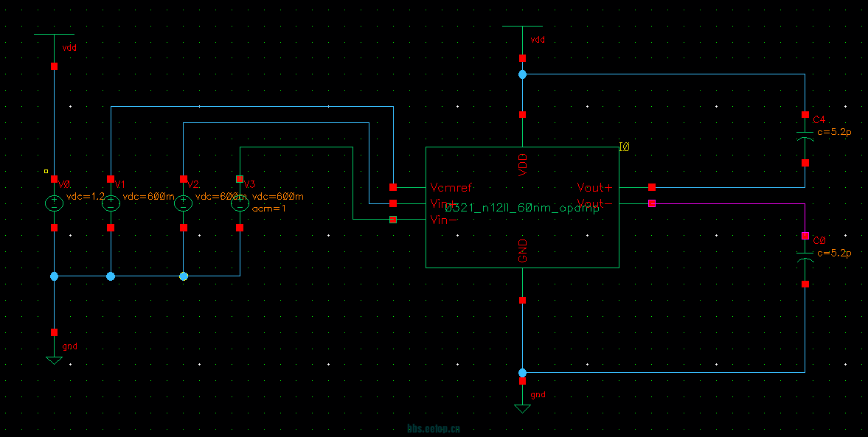
Task: Click the Vin- pin label
Action: pyautogui.click(x=444, y=220)
